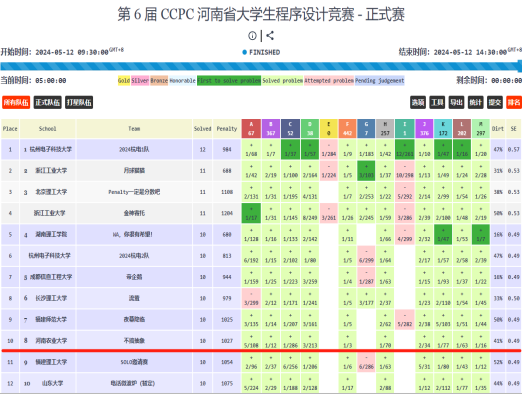This screenshot has width=522, height=394.
Task: Open problem L column header
Action: coord(462,129)
